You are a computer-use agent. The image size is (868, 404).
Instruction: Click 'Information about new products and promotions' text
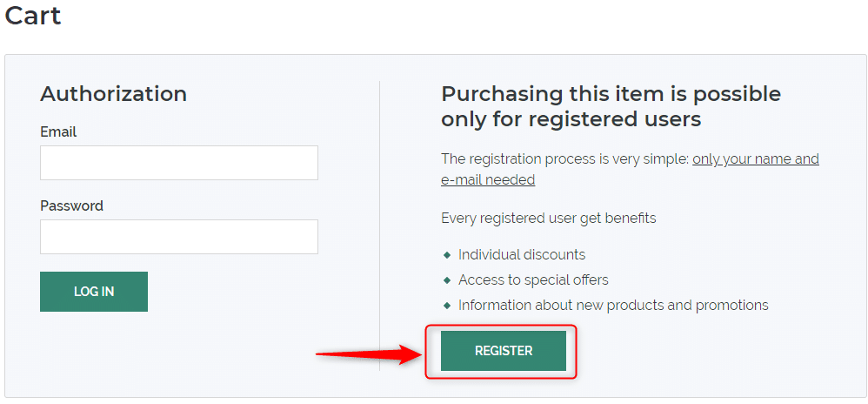pos(613,306)
